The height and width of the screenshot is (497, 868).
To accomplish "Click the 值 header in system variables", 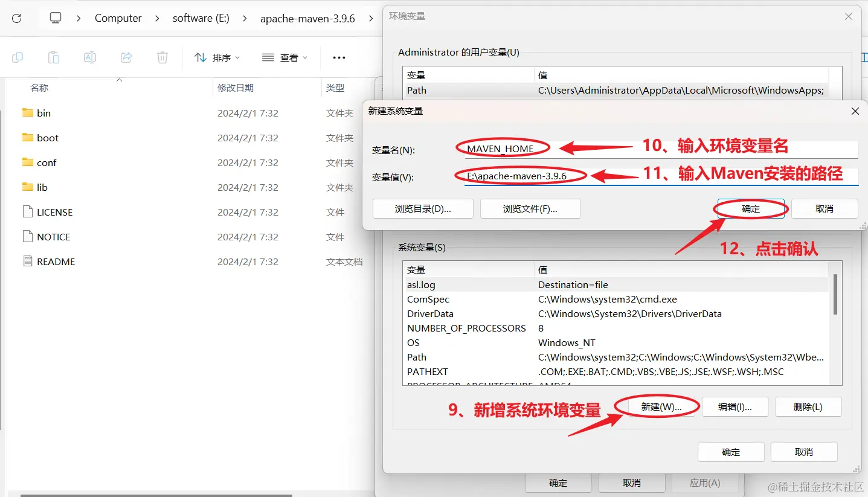I will click(682, 269).
